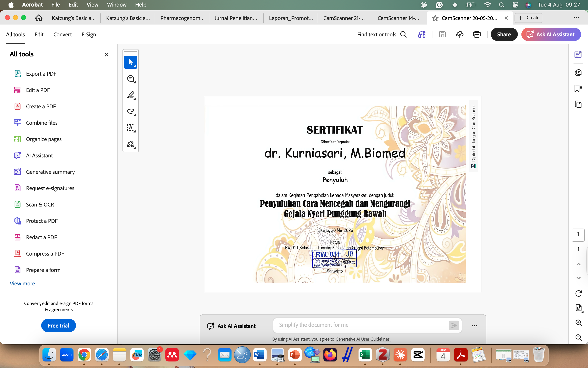Select the arrow selection tool
This screenshot has width=588, height=368.
click(x=130, y=62)
